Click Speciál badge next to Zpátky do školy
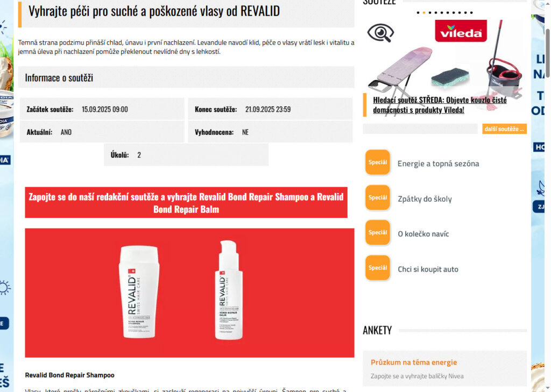 (x=377, y=197)
